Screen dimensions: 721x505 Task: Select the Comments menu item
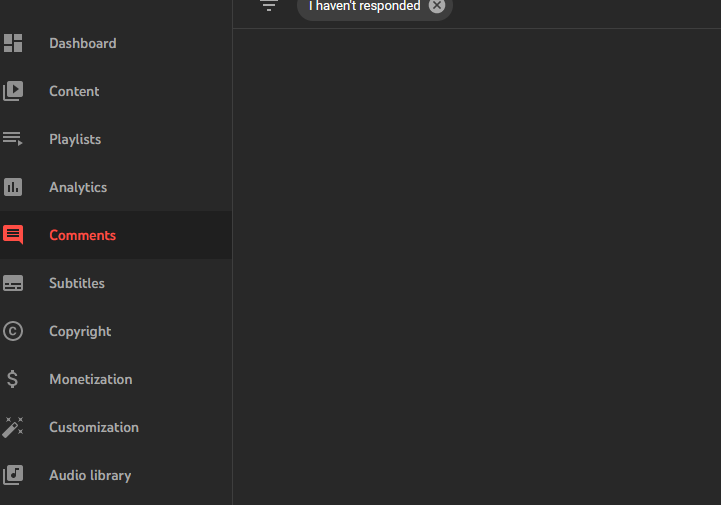(116, 235)
